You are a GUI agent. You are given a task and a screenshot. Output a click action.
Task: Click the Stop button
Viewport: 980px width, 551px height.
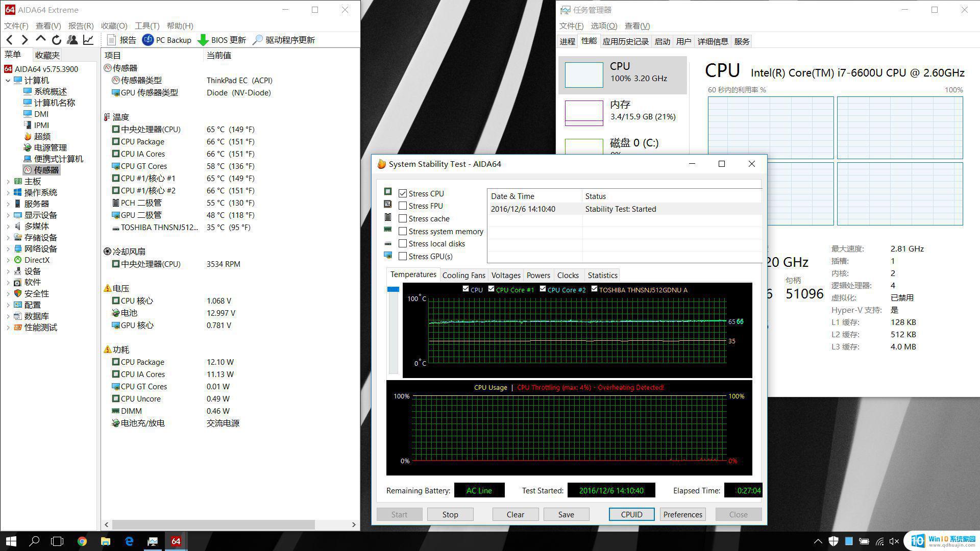click(x=450, y=514)
